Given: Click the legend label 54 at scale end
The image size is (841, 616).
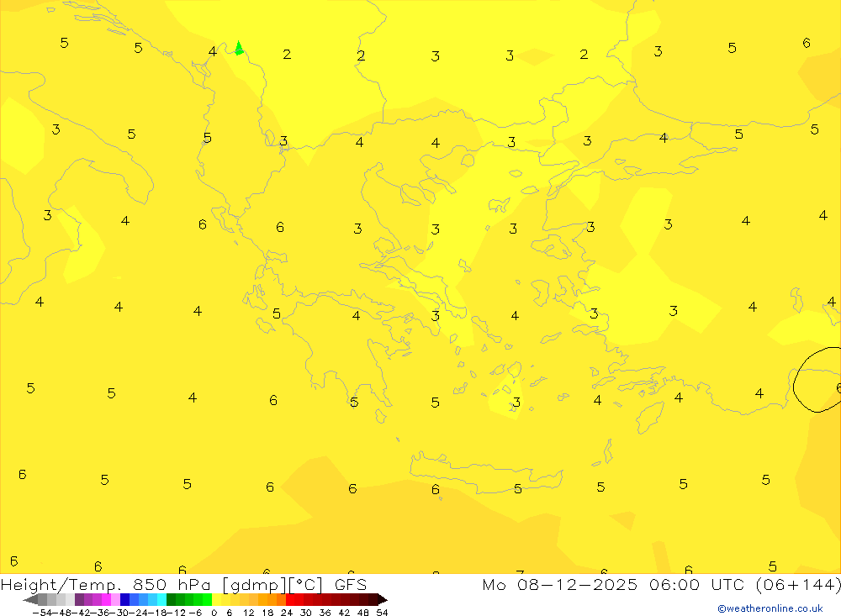Looking at the screenshot, I should coord(382,613).
